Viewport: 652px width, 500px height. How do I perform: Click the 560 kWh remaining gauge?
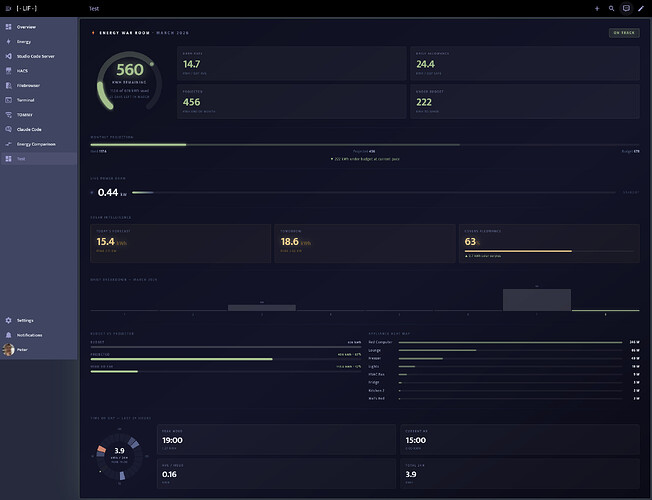pyautogui.click(x=129, y=81)
